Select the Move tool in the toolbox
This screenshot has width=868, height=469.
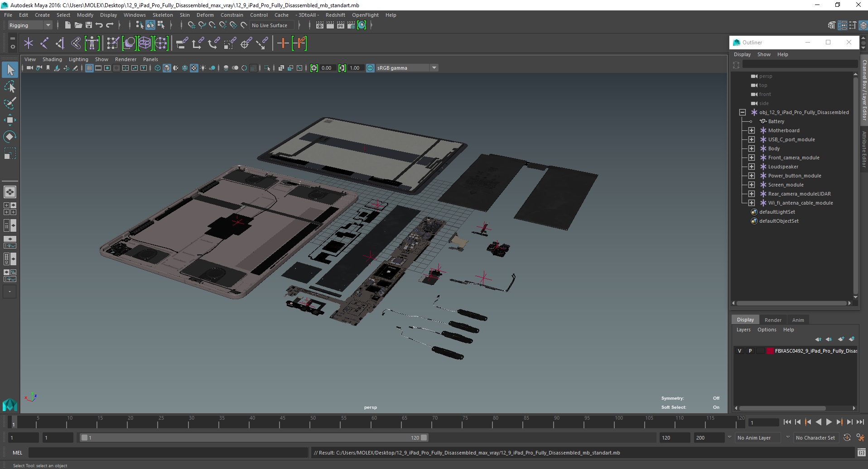(10, 120)
